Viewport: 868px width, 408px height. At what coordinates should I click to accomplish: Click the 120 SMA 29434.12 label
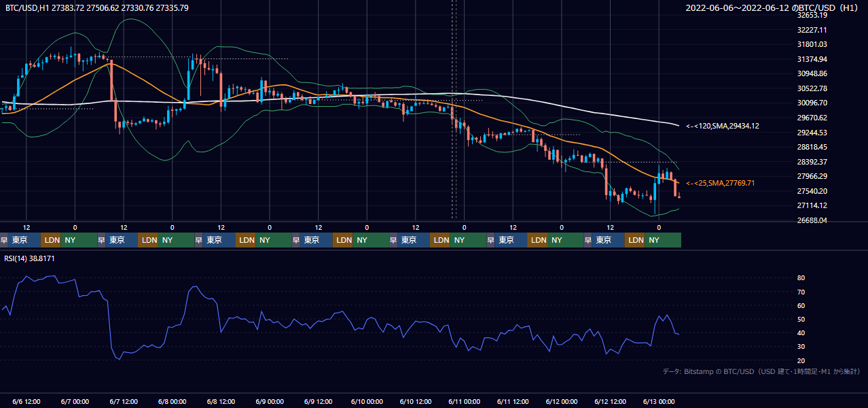(x=723, y=126)
